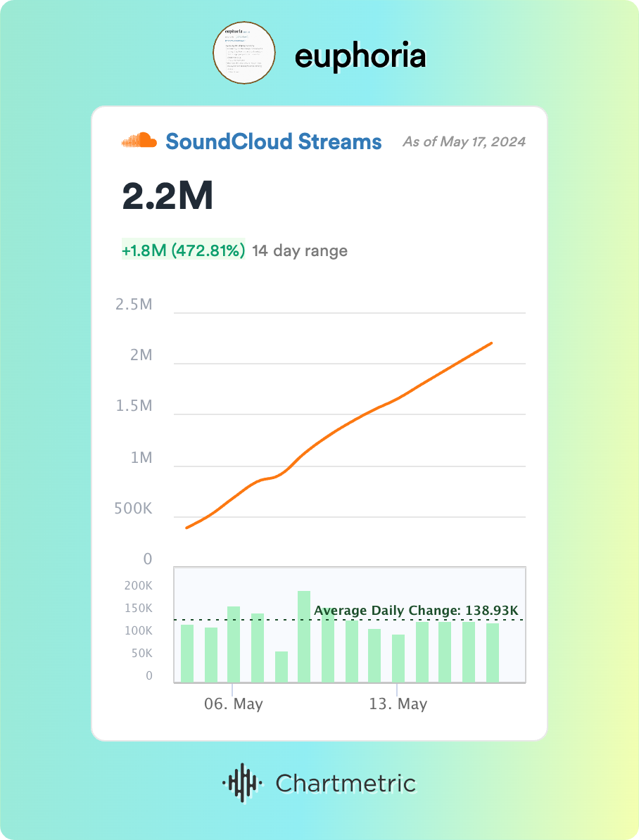Click the 200K bar chart axis label
639x840 pixels.
[139, 585]
